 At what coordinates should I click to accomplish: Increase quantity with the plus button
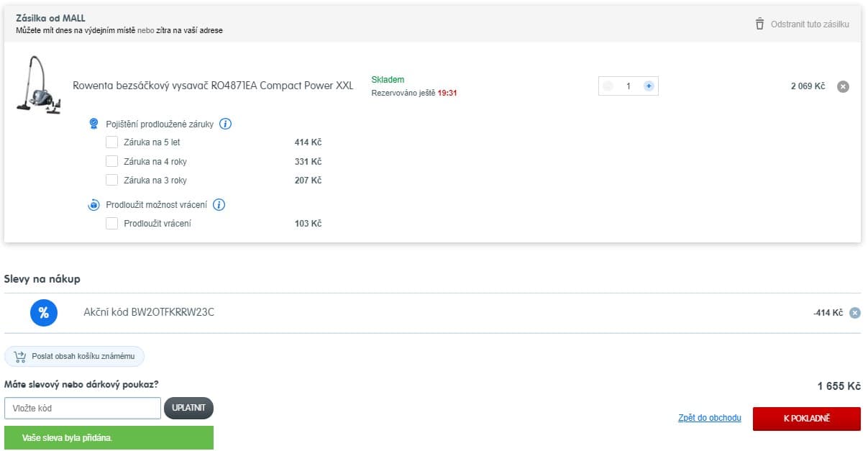point(649,86)
